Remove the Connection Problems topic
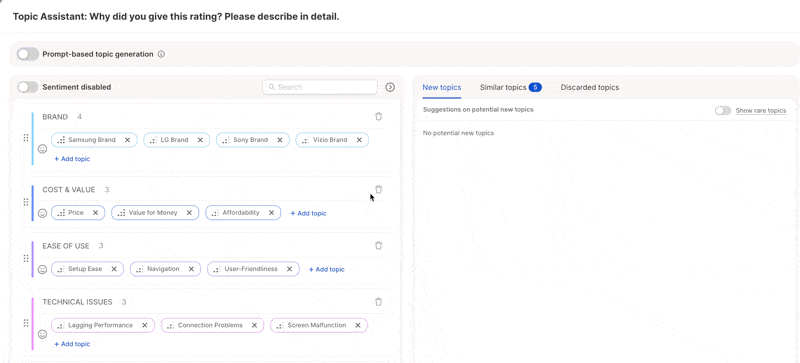 pyautogui.click(x=254, y=325)
